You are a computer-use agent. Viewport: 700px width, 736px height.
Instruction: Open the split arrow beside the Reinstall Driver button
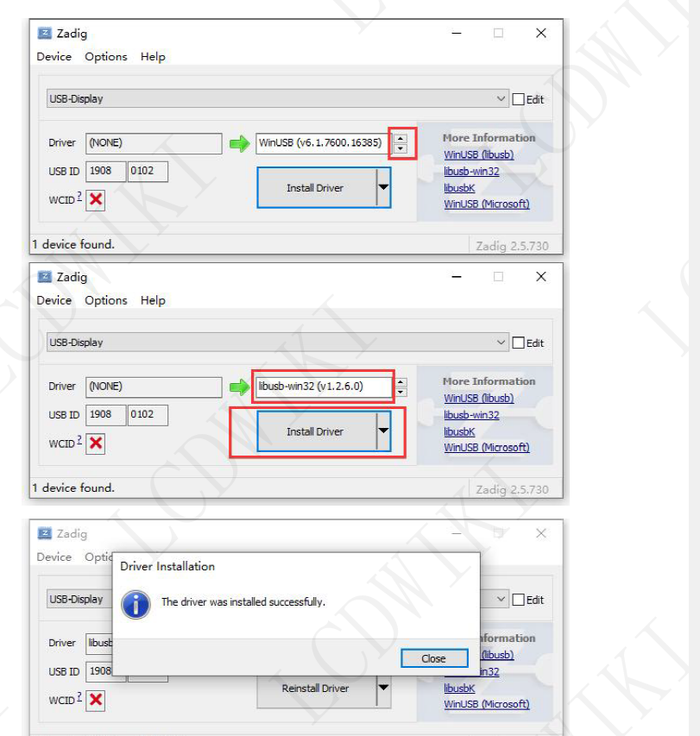point(383,689)
